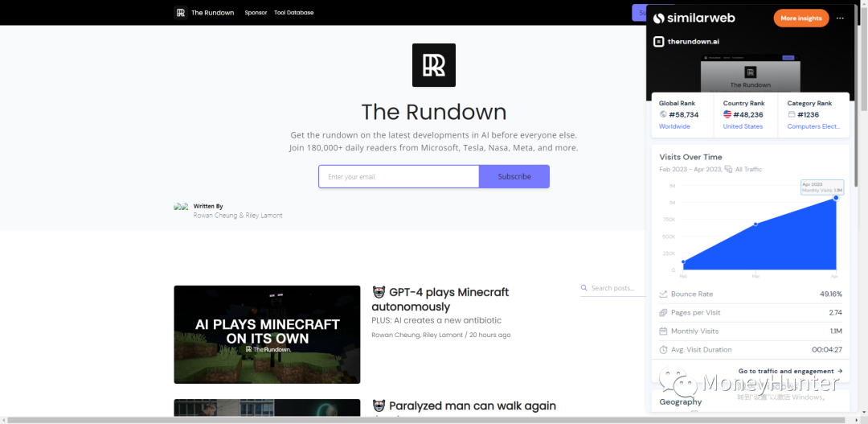Open Paralyzed man can walk again post
Viewport: 868px width, 424px height.
point(473,406)
